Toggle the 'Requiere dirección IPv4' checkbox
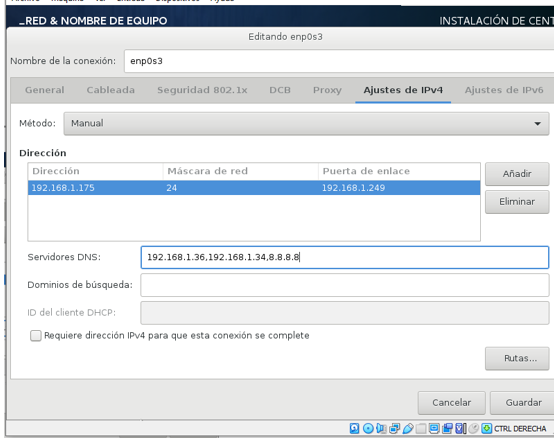Screen dimensions: 555x438 pyautogui.click(x=36, y=336)
